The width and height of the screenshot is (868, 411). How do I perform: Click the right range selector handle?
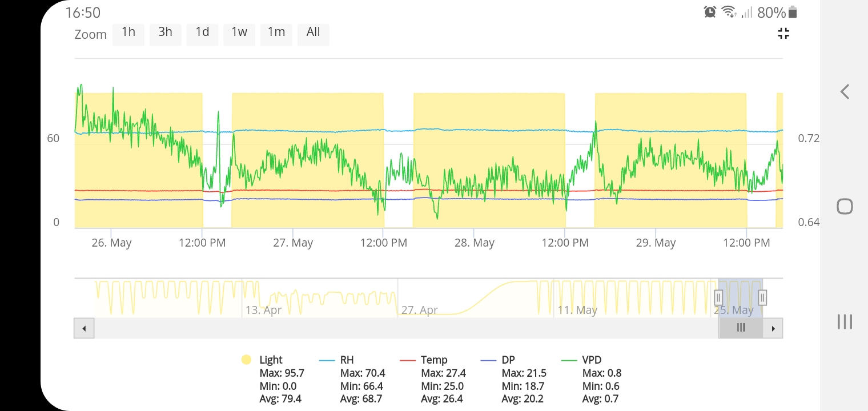762,297
